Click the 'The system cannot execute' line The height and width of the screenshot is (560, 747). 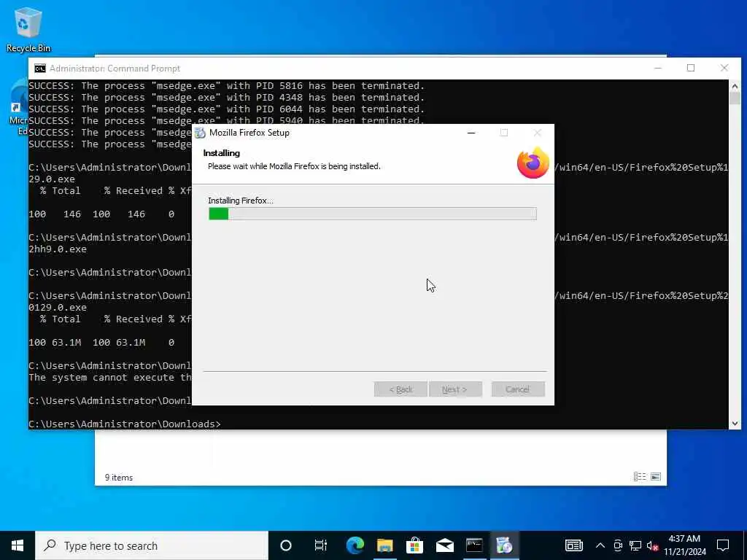click(110, 378)
